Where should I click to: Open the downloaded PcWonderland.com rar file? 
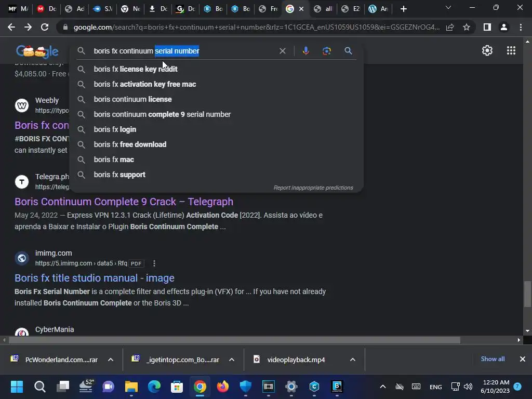point(61,360)
